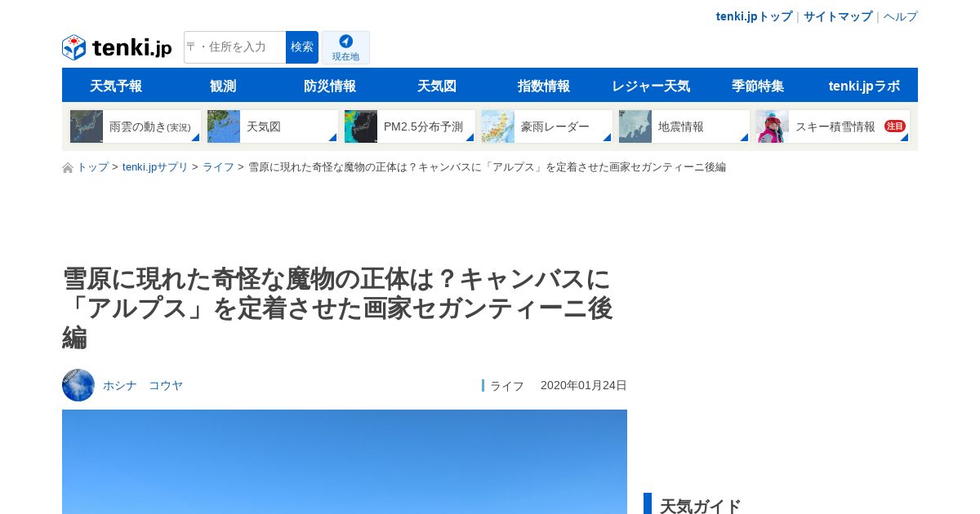Click the article headline text

[337, 308]
